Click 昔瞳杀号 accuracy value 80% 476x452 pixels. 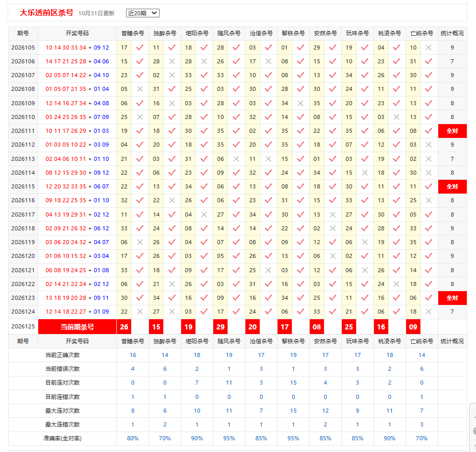(x=133, y=438)
